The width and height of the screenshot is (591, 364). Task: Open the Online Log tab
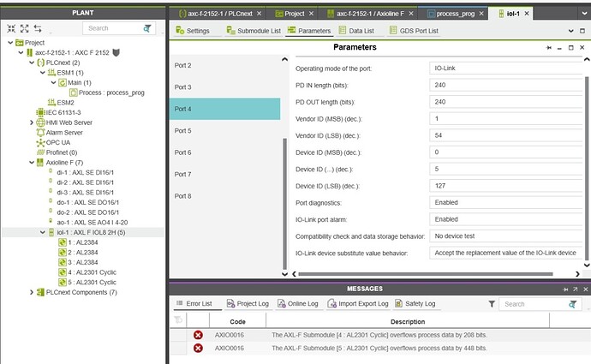click(298, 304)
